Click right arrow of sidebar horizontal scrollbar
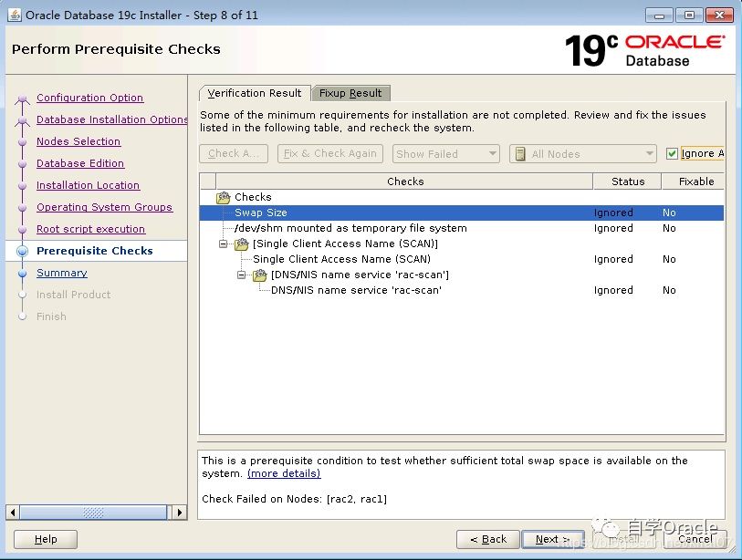742x560 pixels. tap(180, 513)
